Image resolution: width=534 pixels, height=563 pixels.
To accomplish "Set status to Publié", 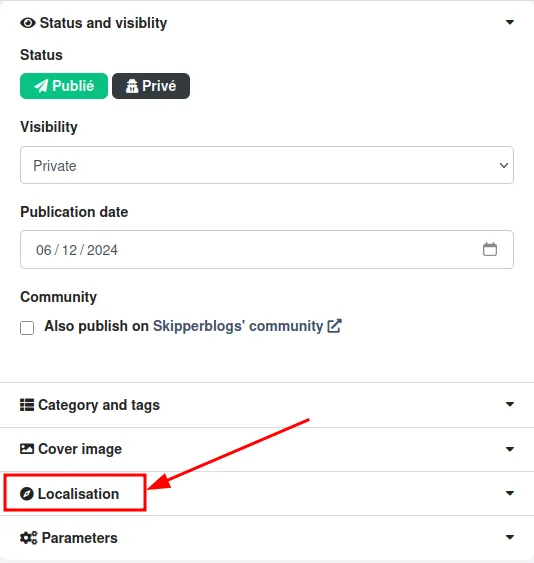I will [64, 86].
